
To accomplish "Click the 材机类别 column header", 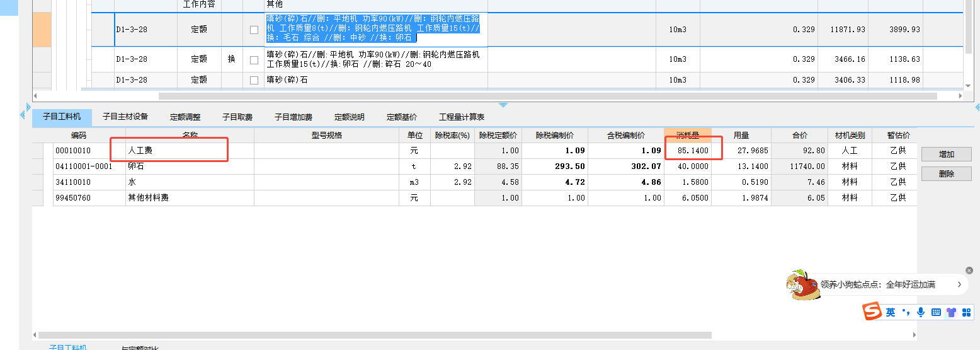I will (x=850, y=136).
